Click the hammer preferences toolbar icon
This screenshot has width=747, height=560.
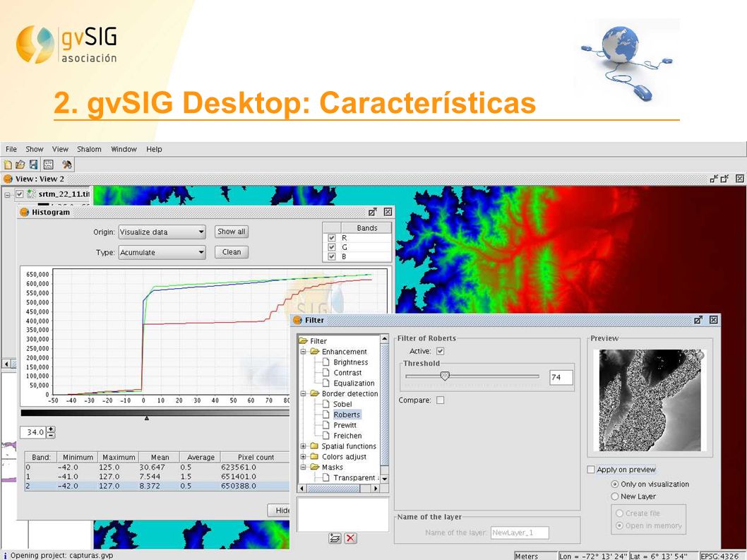[x=66, y=165]
